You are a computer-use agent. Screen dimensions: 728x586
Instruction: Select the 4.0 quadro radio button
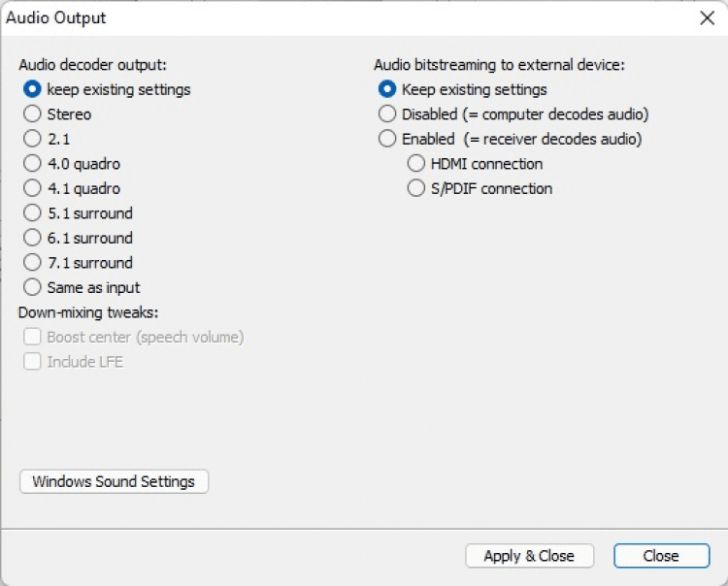pyautogui.click(x=32, y=164)
